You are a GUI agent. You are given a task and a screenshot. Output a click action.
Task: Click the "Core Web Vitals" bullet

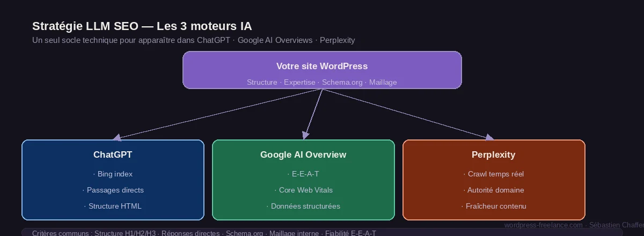pyautogui.click(x=303, y=190)
